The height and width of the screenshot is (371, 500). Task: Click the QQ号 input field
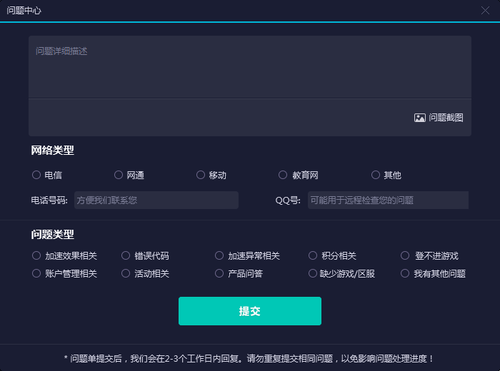pyautogui.click(x=388, y=200)
